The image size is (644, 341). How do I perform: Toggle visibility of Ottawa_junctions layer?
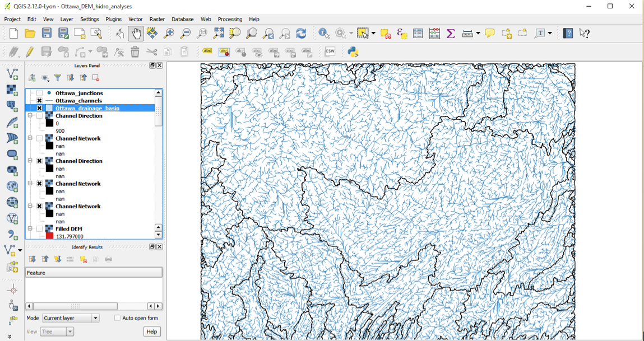point(40,93)
